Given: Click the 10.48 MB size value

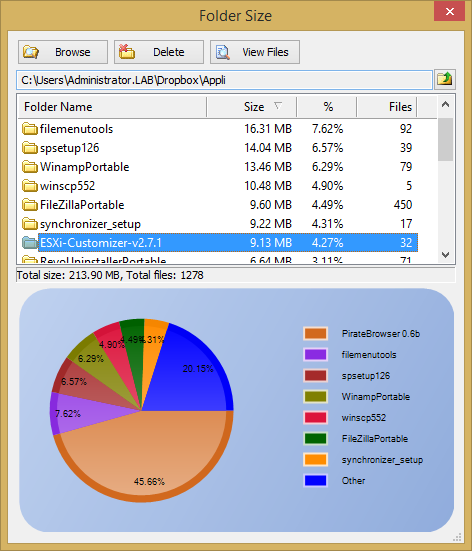Looking at the screenshot, I should pyautogui.click(x=268, y=186).
